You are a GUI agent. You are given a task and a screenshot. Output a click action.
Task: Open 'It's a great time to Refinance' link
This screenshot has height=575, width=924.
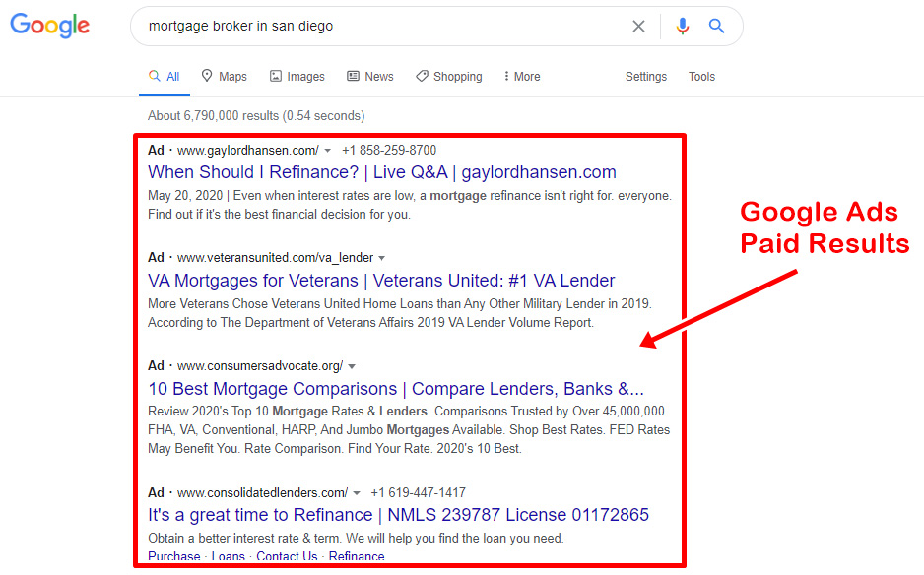(x=398, y=515)
